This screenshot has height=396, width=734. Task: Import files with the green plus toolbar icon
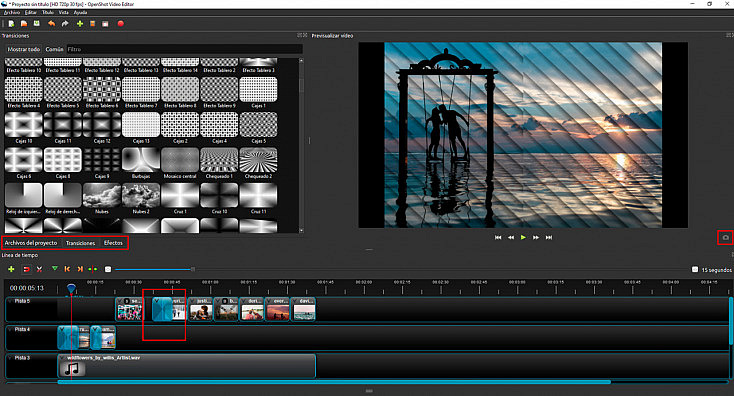[x=80, y=23]
